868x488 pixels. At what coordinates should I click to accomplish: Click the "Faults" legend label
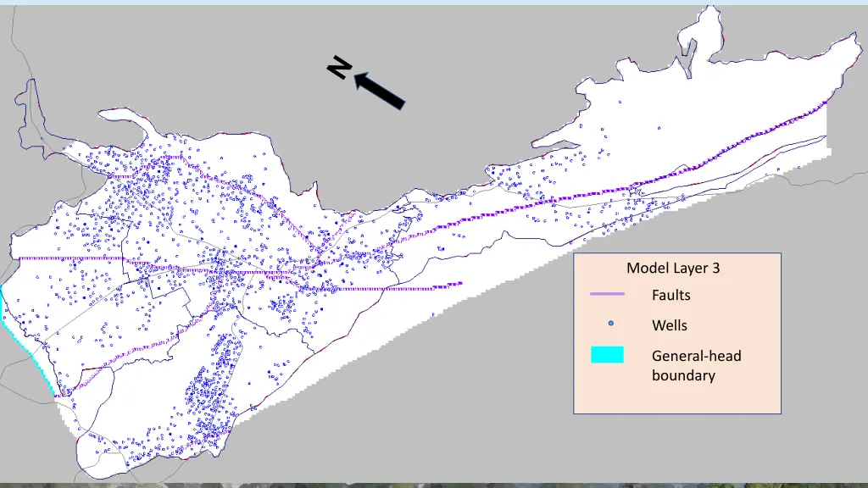click(x=670, y=296)
